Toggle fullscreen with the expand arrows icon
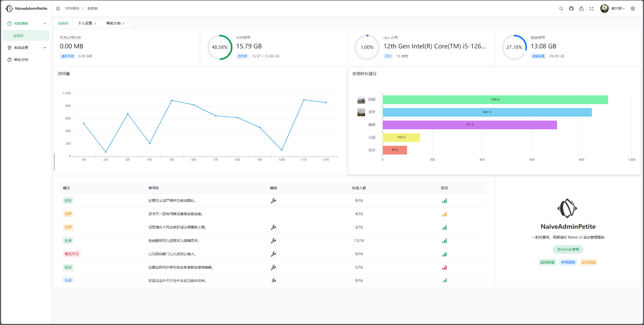The height and width of the screenshot is (325, 644). [591, 9]
